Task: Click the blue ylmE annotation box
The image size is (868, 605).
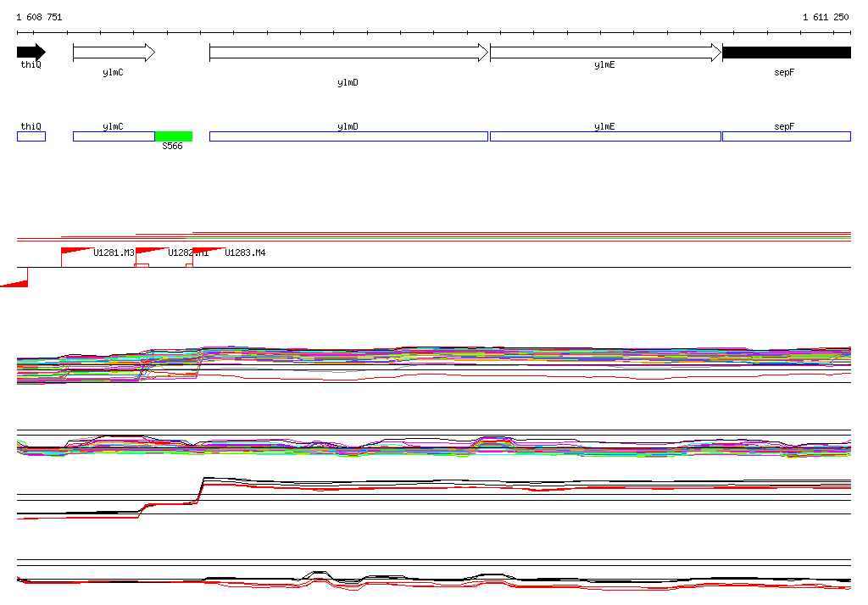Action: (x=605, y=136)
